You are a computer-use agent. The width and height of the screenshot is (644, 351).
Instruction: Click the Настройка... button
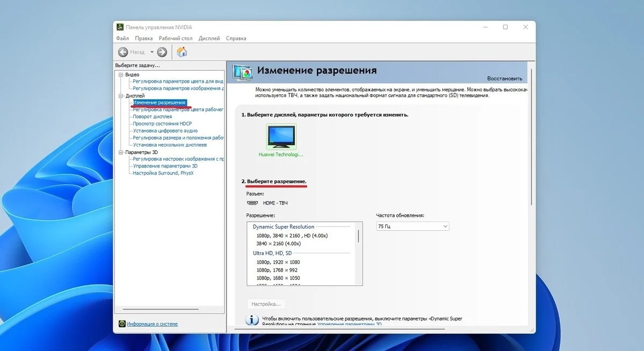point(266,304)
